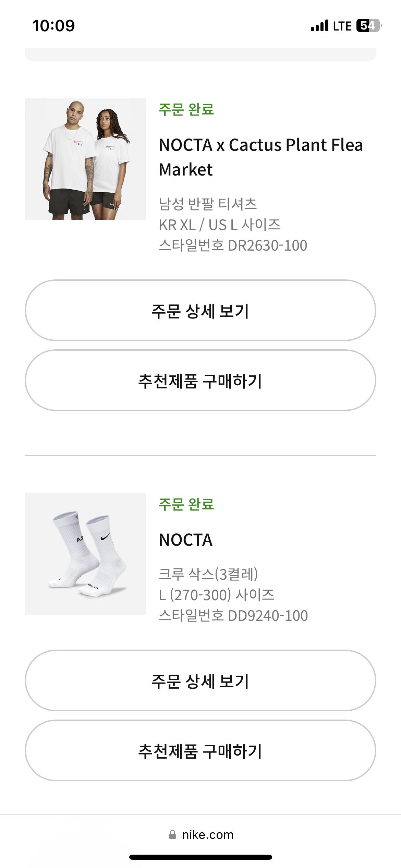Viewport: 401px width, 868px height.
Task: Tap the battery indicator in status bar
Action: click(369, 26)
